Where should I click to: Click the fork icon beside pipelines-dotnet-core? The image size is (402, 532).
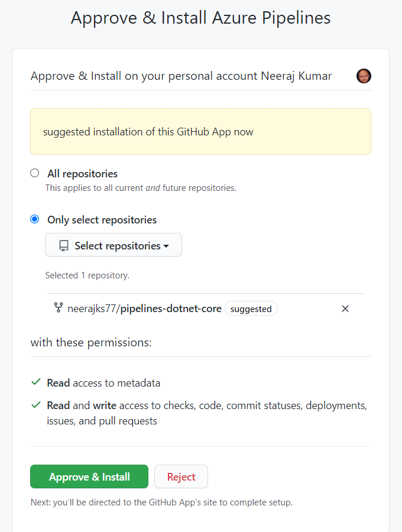(59, 308)
